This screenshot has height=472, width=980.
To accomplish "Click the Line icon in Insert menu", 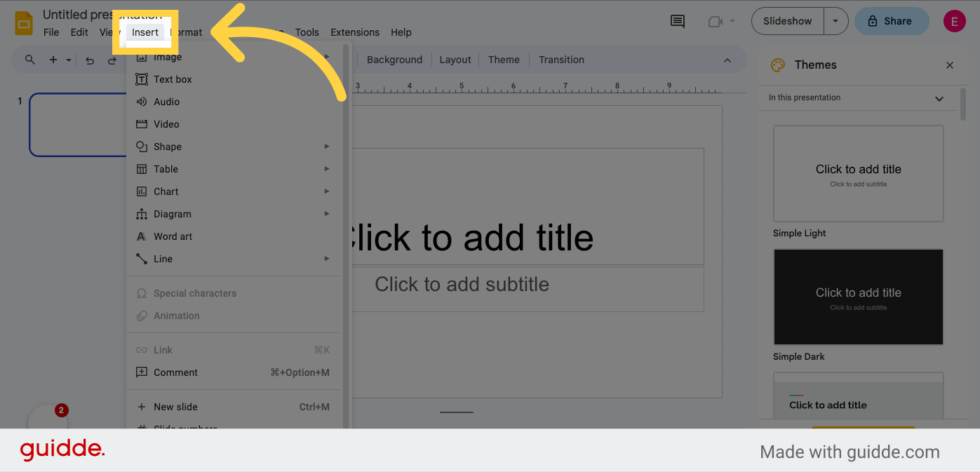I will [x=142, y=259].
